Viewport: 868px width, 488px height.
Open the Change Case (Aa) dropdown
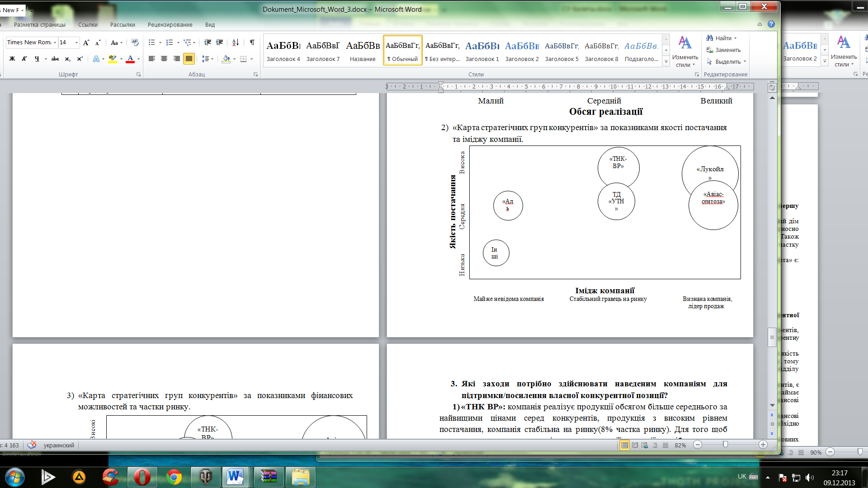click(117, 42)
